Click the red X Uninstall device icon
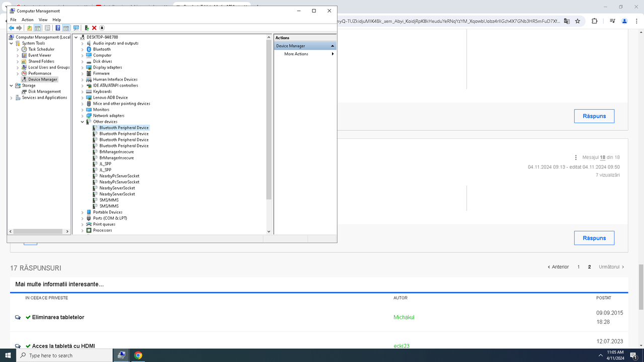The width and height of the screenshot is (644, 362). [x=94, y=28]
